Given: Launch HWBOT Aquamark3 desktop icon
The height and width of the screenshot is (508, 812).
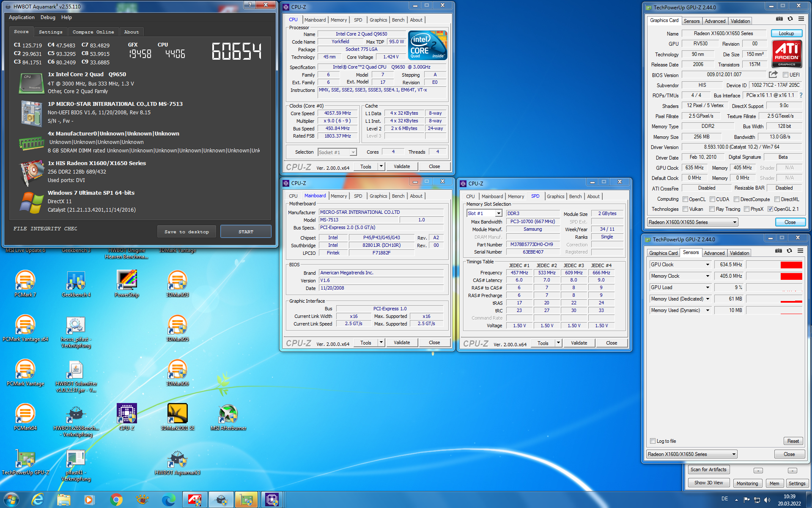Looking at the screenshot, I should [x=177, y=461].
